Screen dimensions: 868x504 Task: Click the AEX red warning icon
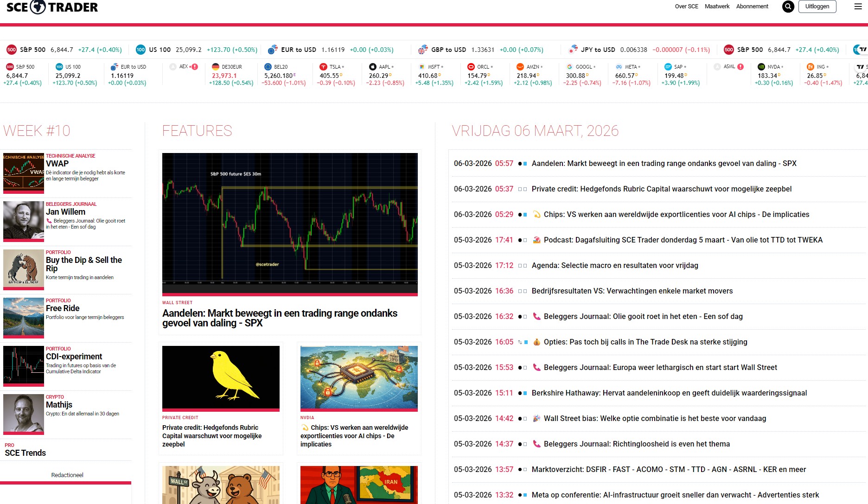point(195,67)
